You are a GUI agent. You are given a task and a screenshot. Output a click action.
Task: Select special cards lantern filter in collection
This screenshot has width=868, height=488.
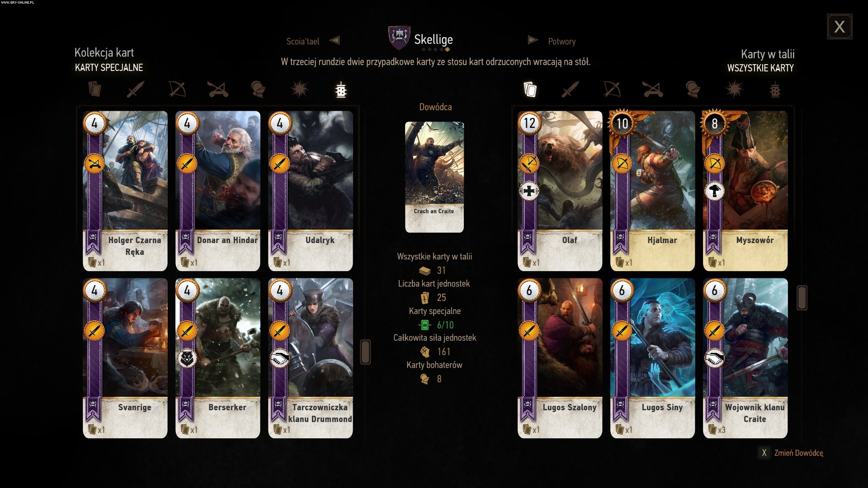(341, 89)
